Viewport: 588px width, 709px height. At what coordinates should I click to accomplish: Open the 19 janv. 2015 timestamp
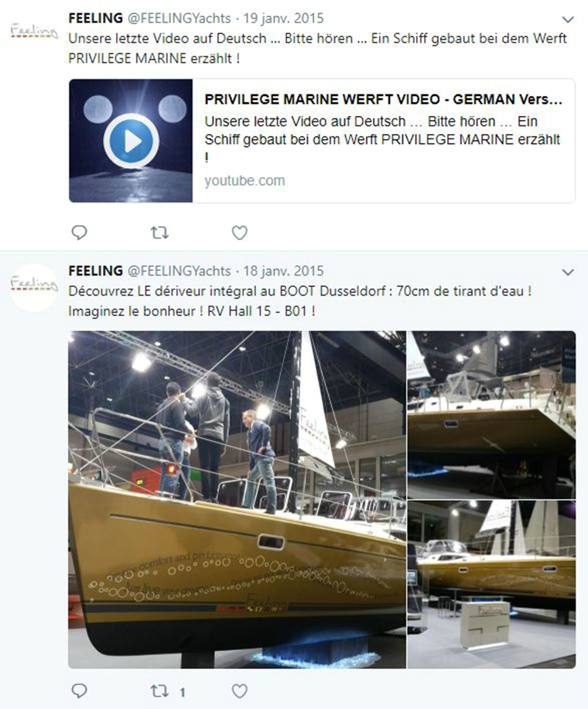click(x=283, y=19)
